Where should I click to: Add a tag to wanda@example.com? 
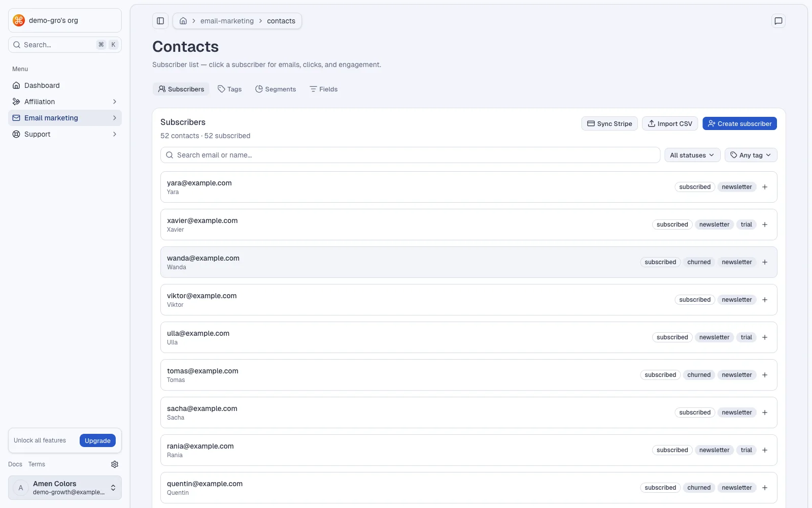pos(765,262)
